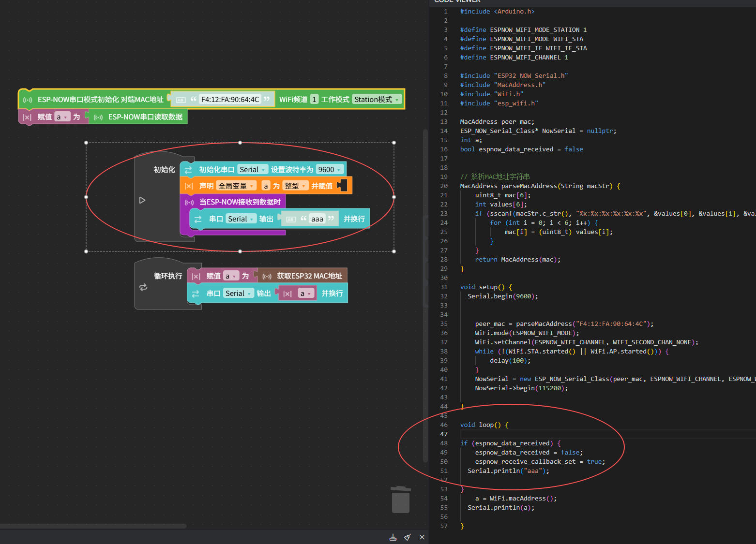Click the play triangle on the 初始化 block

[x=142, y=200]
